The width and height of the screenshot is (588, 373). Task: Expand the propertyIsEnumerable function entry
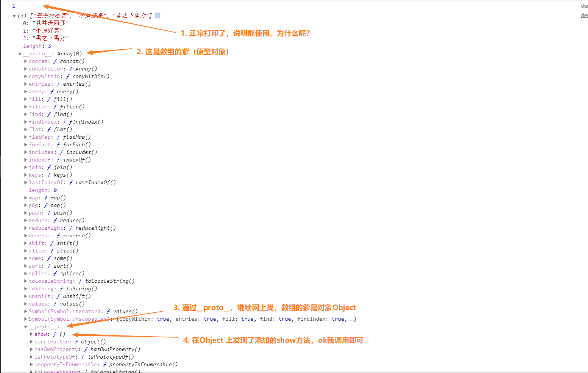click(x=31, y=364)
